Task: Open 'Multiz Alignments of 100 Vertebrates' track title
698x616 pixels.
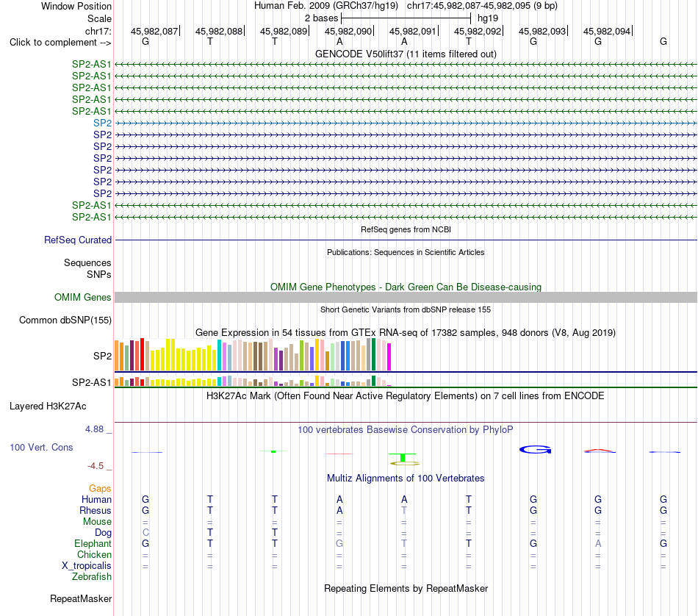Action: pos(406,479)
